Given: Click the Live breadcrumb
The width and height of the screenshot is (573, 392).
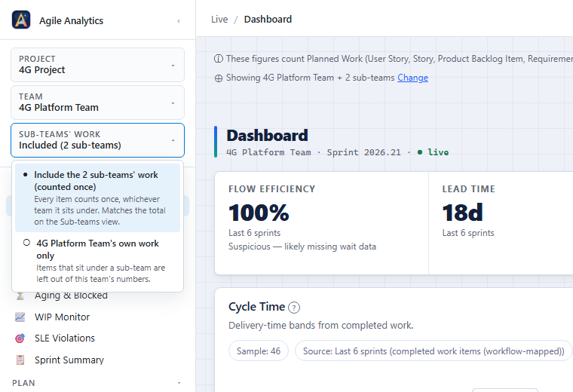Looking at the screenshot, I should click(x=219, y=20).
